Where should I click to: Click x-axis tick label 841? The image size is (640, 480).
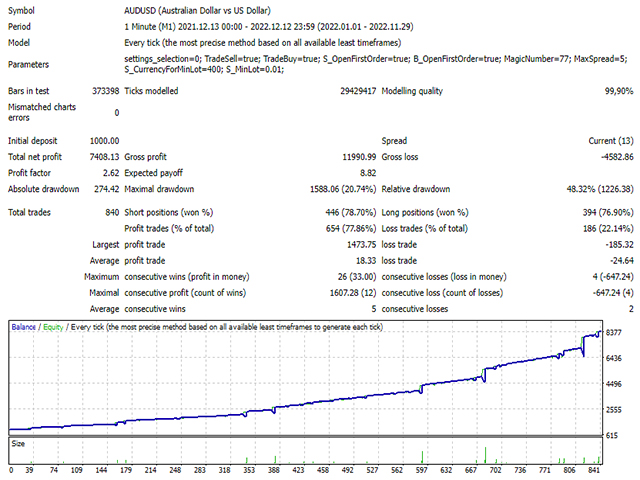pos(594,470)
